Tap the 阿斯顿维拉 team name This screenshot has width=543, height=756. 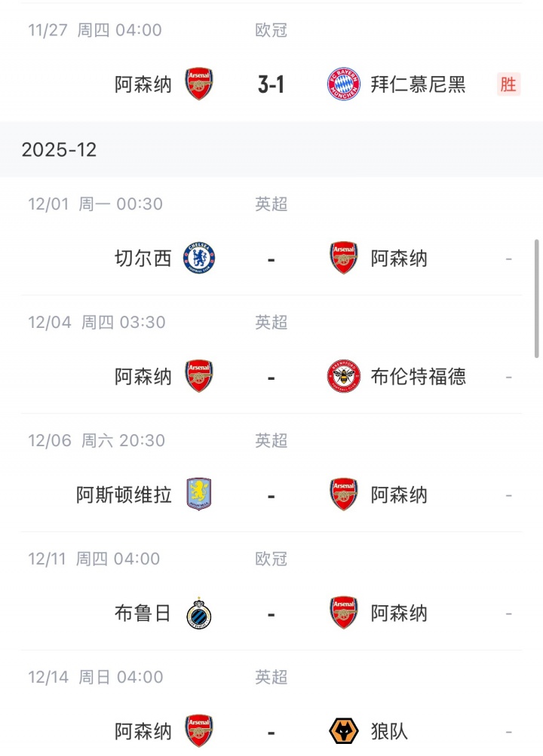tap(124, 495)
